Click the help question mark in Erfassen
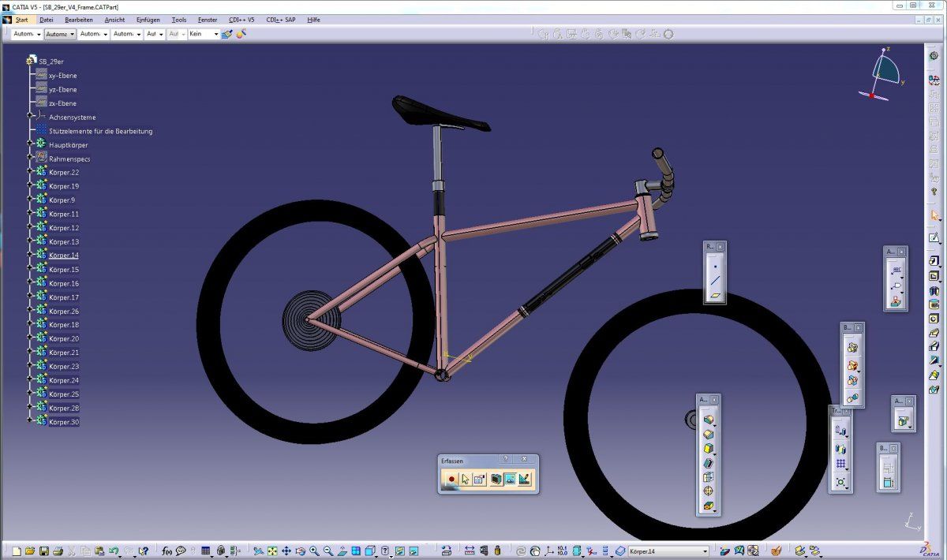 pyautogui.click(x=506, y=459)
